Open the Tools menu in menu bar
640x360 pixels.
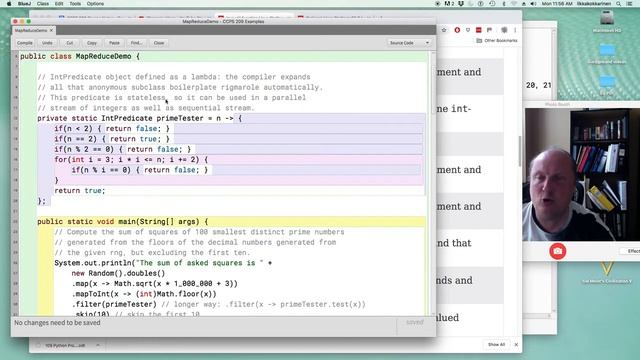[x=75, y=4]
